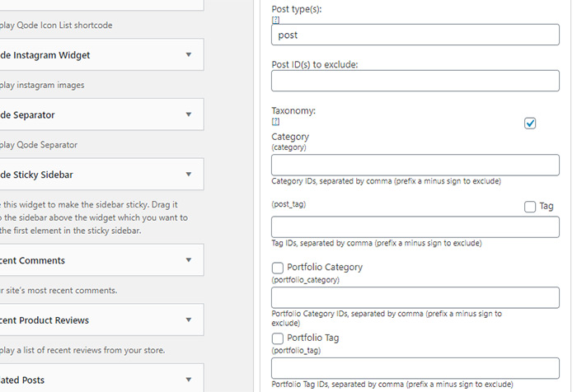Focus the Post ID(s) to exclude field
Image resolution: width=577 pixels, height=392 pixels.
point(415,81)
